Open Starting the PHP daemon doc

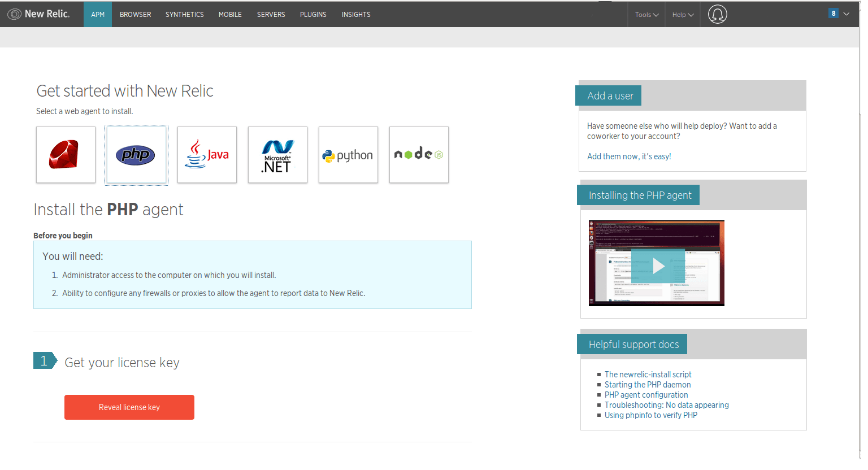click(648, 385)
